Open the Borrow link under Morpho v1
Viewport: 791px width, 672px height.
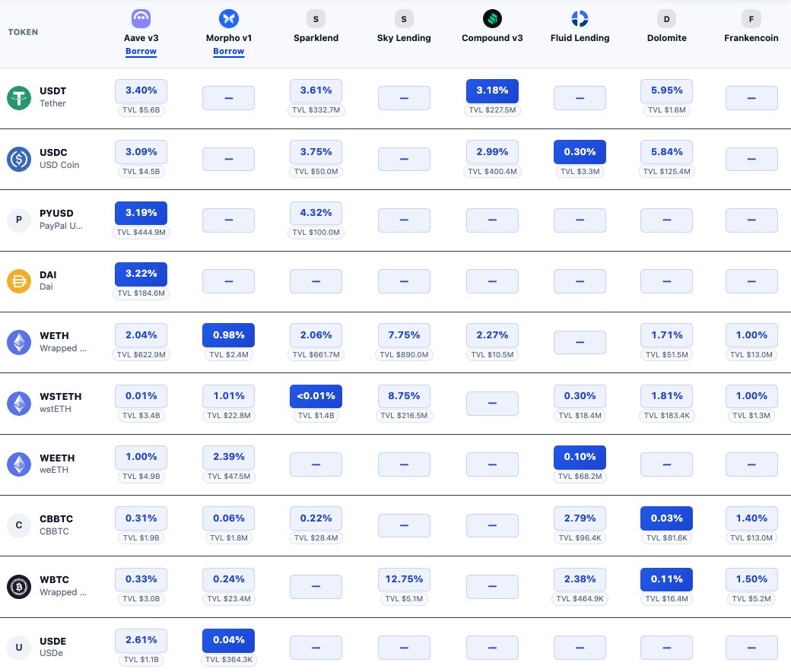pos(228,52)
